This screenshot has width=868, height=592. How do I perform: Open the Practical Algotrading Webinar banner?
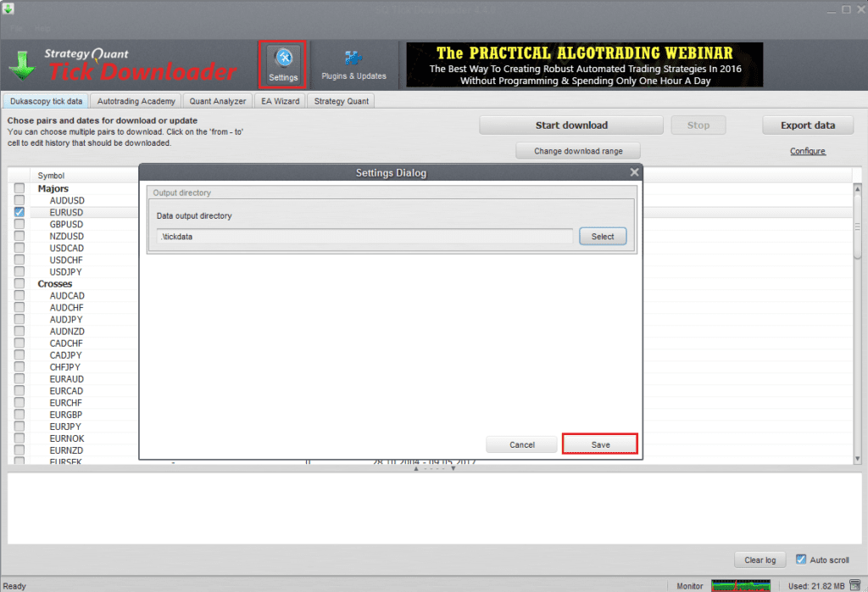585,64
